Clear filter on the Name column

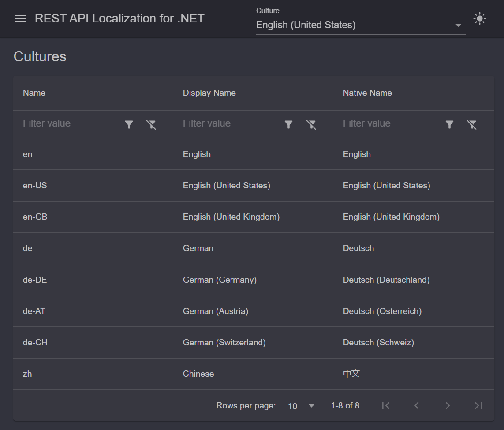pyautogui.click(x=151, y=124)
